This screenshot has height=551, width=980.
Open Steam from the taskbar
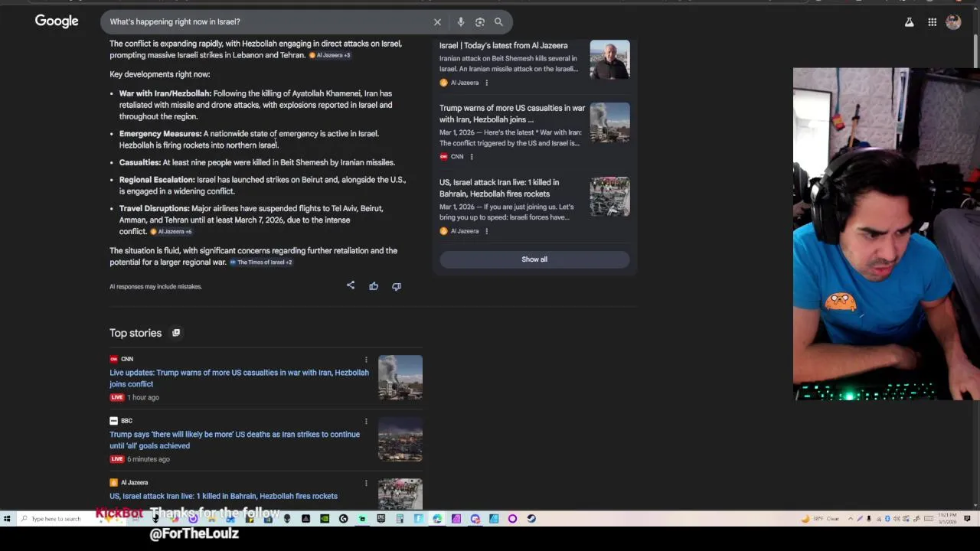531,519
